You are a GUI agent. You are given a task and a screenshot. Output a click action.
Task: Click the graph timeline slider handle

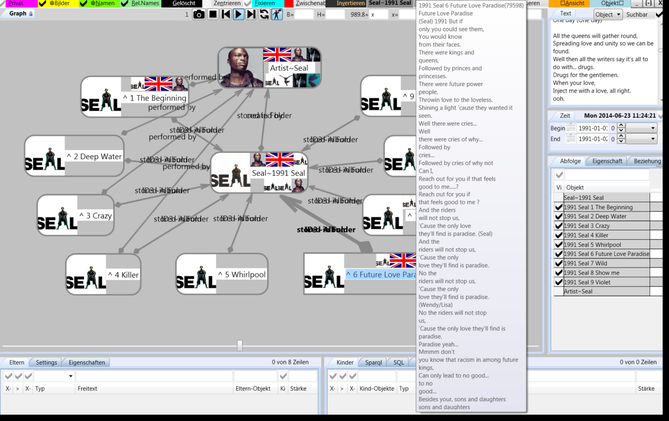(x=240, y=346)
